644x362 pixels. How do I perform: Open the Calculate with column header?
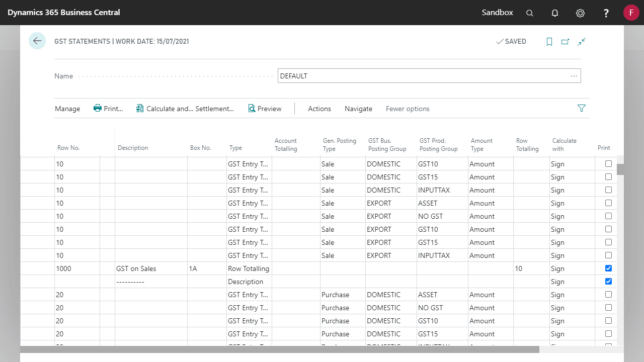(x=565, y=145)
